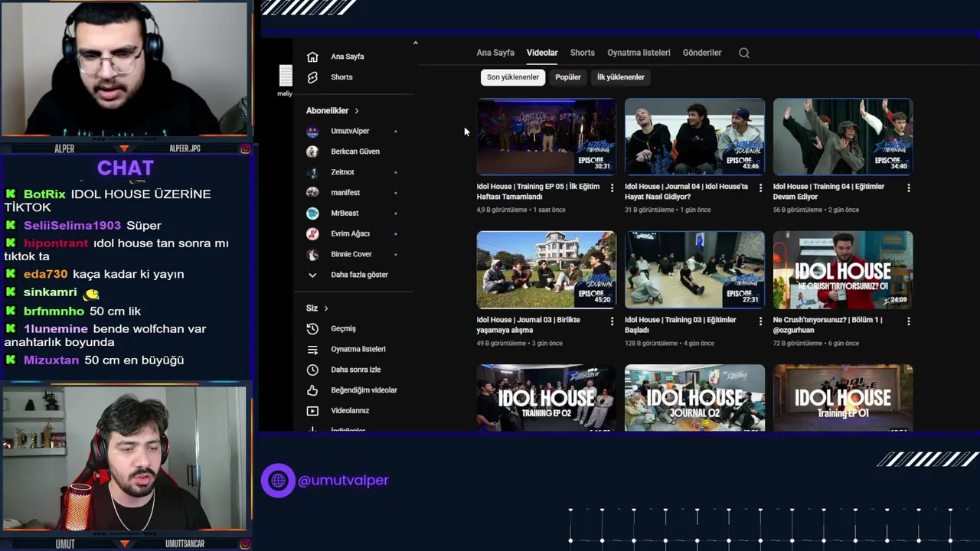Open options menu for Training EP 05 video
The height and width of the screenshot is (551, 980).
[612, 187]
